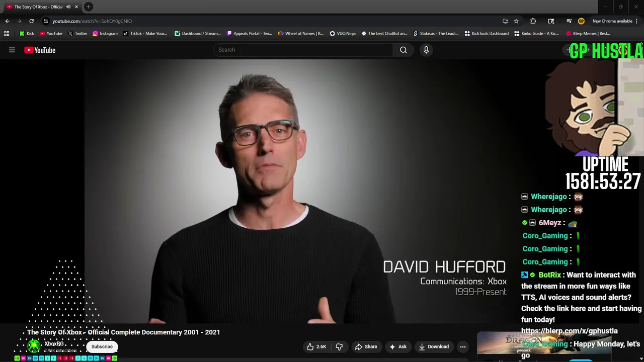Bookmark this page with the star
Image resolution: width=644 pixels, height=362 pixels.
click(x=516, y=21)
